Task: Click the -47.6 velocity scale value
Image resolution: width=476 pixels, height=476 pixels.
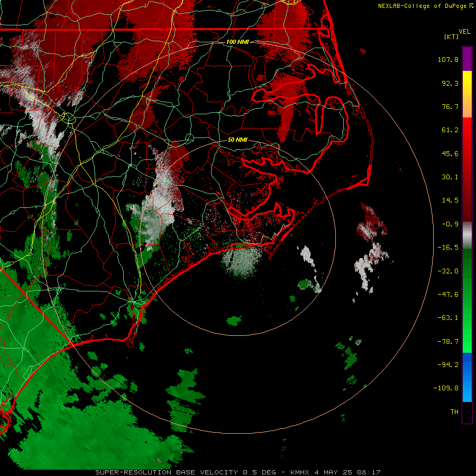Action: pos(448,295)
